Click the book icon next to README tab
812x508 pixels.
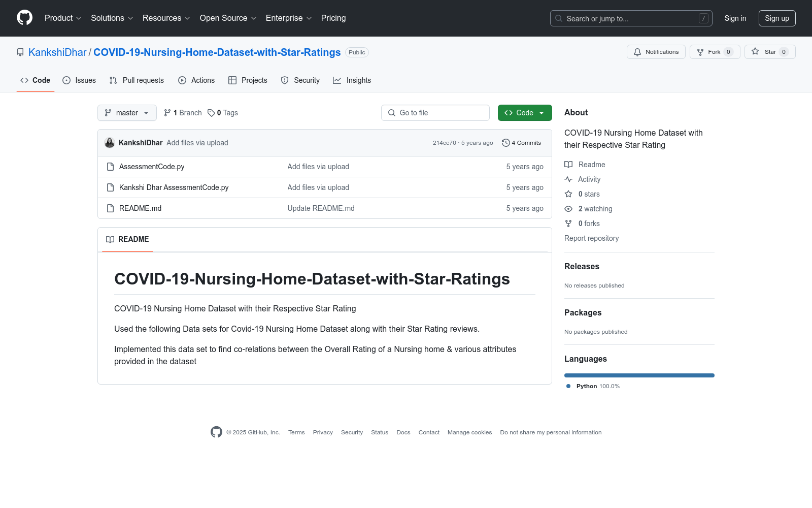(x=110, y=239)
